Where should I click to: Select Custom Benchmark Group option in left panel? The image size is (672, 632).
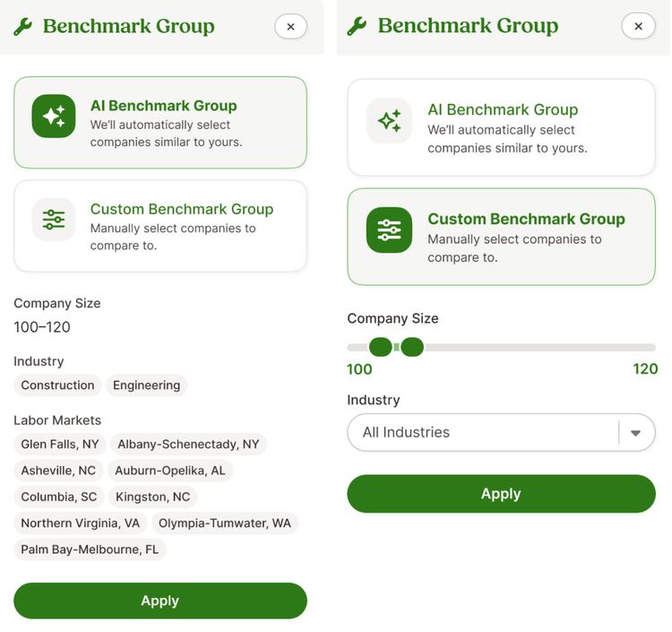pyautogui.click(x=160, y=226)
